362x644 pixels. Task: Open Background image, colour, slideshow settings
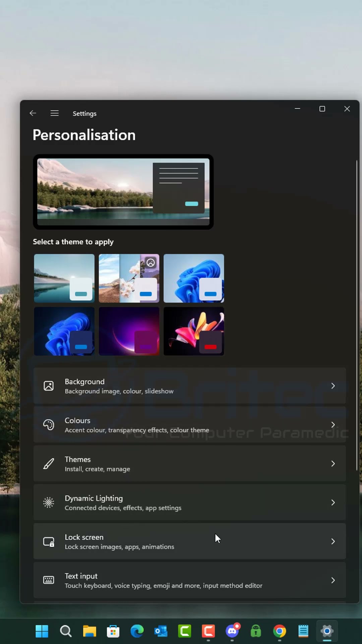point(190,386)
